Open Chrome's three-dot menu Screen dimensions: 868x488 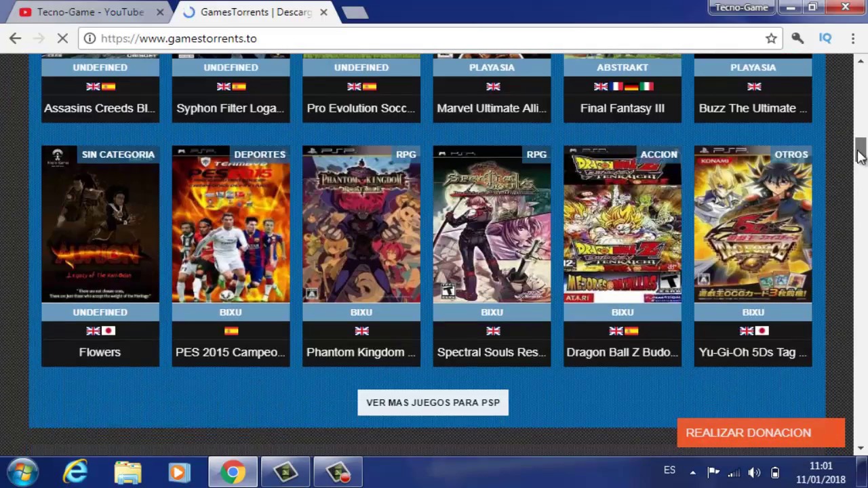click(853, 39)
